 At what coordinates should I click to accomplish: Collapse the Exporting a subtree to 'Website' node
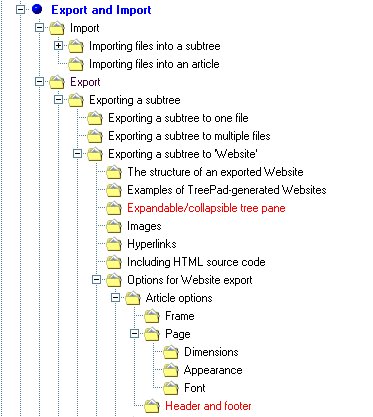click(77, 153)
